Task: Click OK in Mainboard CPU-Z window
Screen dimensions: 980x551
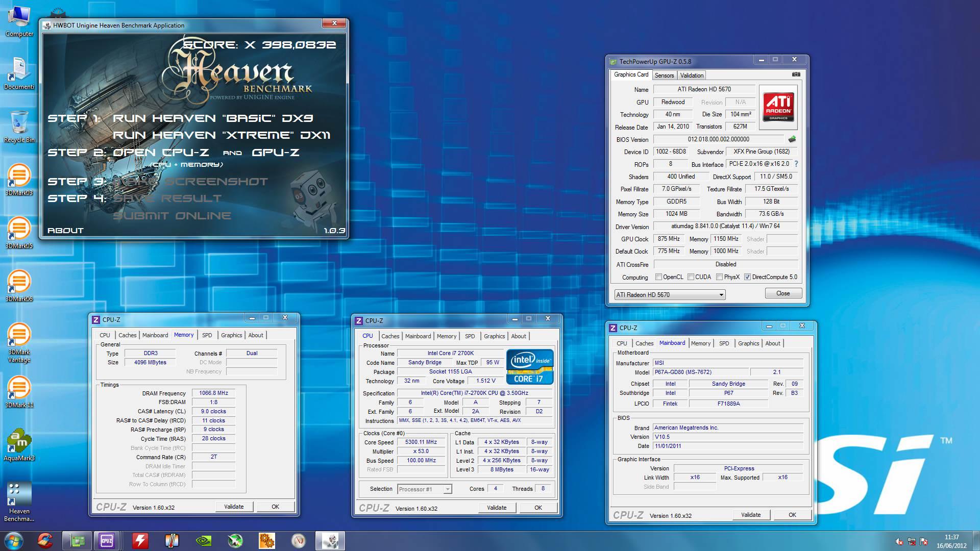Action: click(x=792, y=515)
